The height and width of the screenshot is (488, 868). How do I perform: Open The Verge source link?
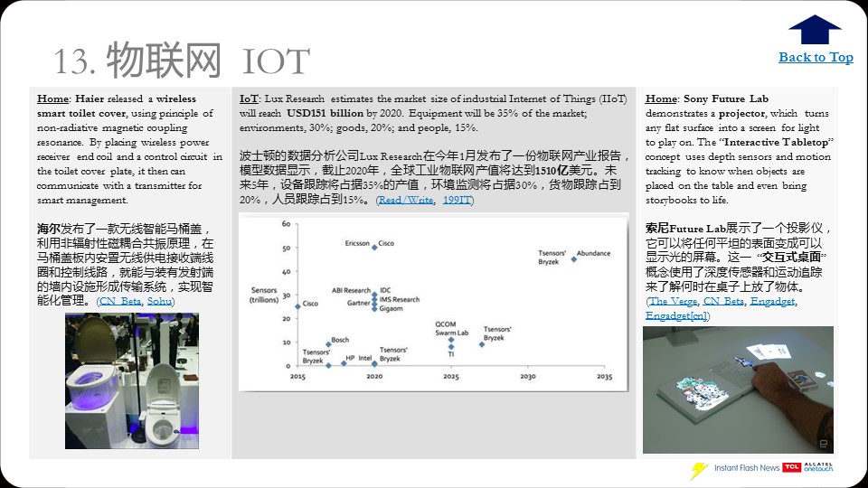673,301
